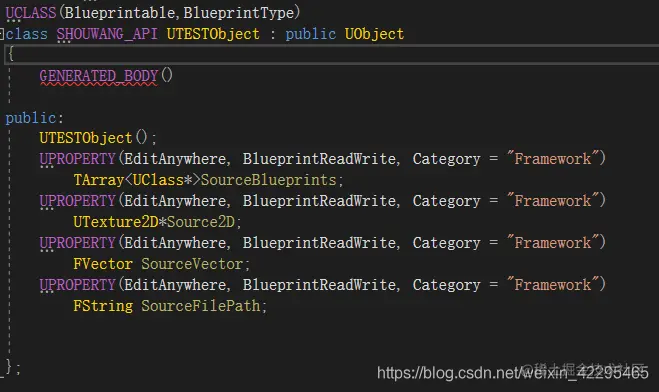Screen dimensions: 659x392
Task: Click TArray type name
Action: pyautogui.click(x=99, y=180)
